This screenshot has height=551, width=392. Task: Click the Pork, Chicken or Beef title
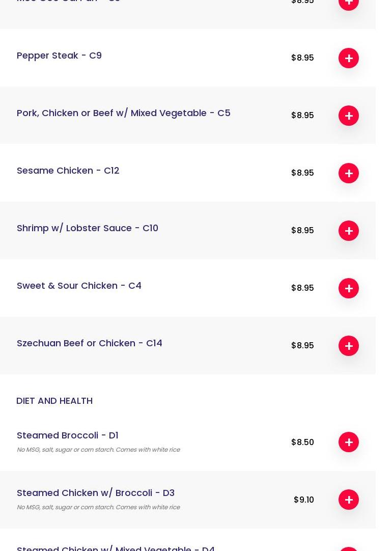point(123,113)
